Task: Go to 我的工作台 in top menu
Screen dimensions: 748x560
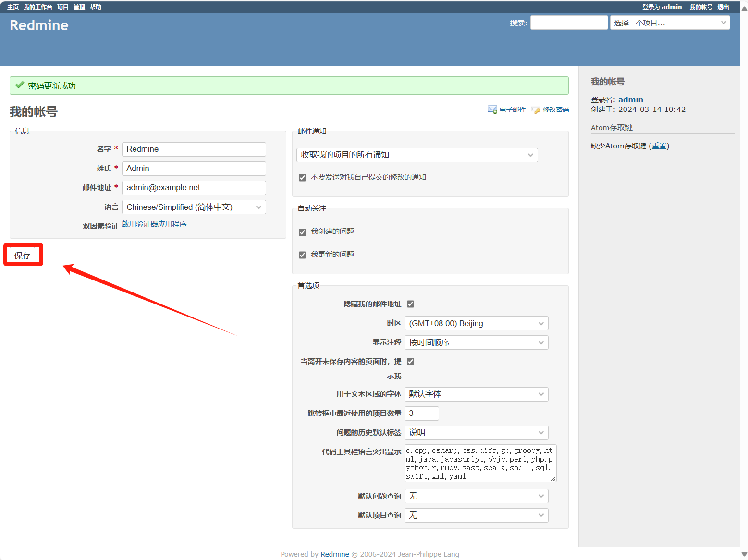Action: click(38, 7)
